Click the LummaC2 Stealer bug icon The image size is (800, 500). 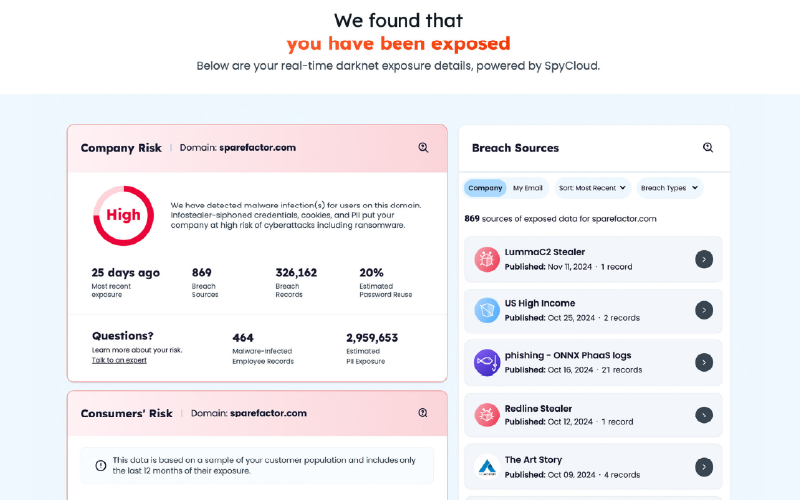pyautogui.click(x=487, y=259)
